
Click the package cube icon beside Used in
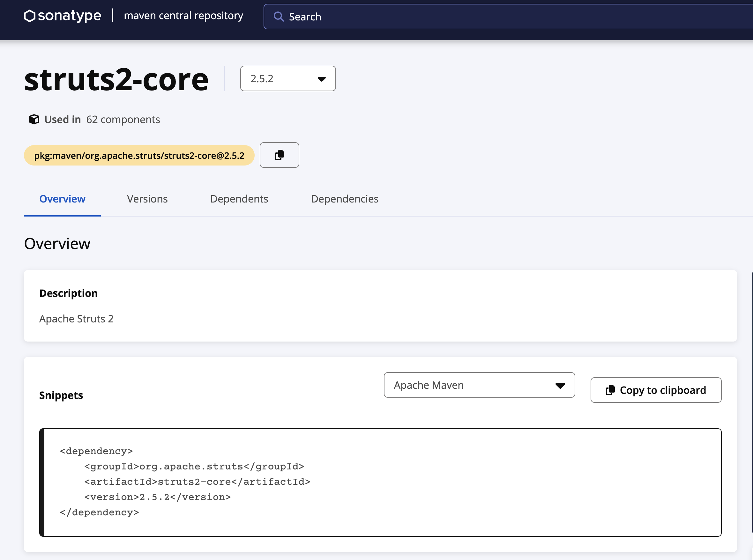34,119
